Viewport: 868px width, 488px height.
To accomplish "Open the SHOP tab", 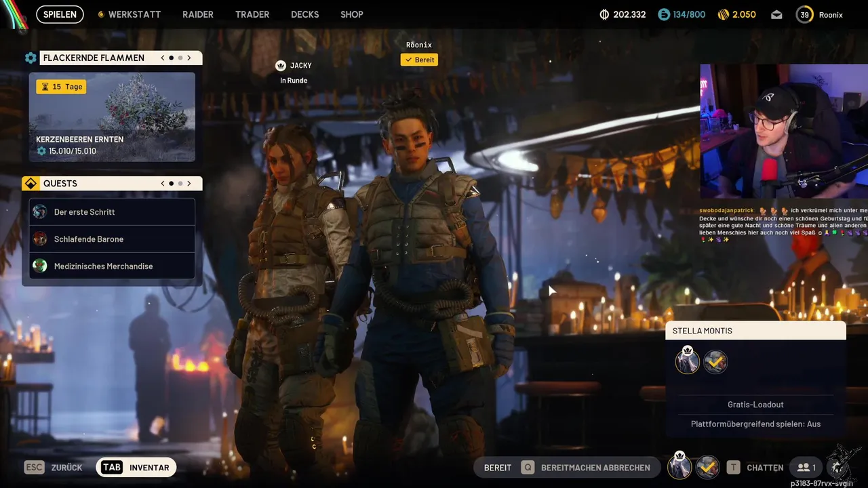I will pyautogui.click(x=351, y=14).
